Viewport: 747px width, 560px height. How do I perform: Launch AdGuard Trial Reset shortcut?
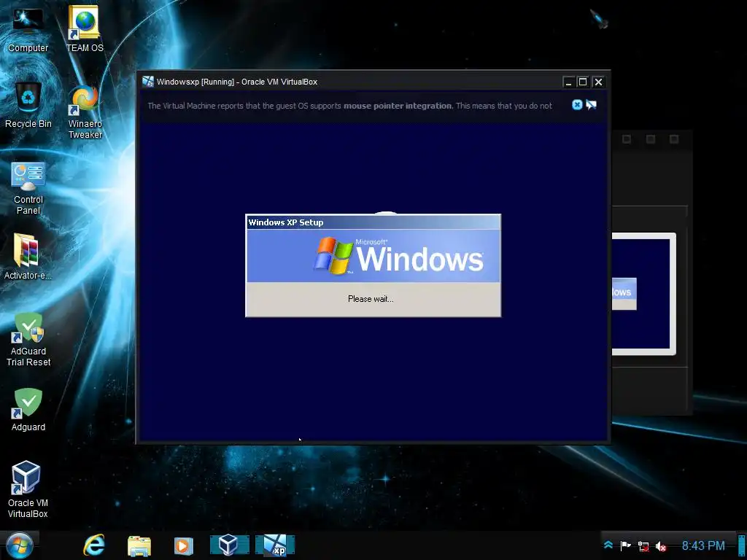point(28,340)
